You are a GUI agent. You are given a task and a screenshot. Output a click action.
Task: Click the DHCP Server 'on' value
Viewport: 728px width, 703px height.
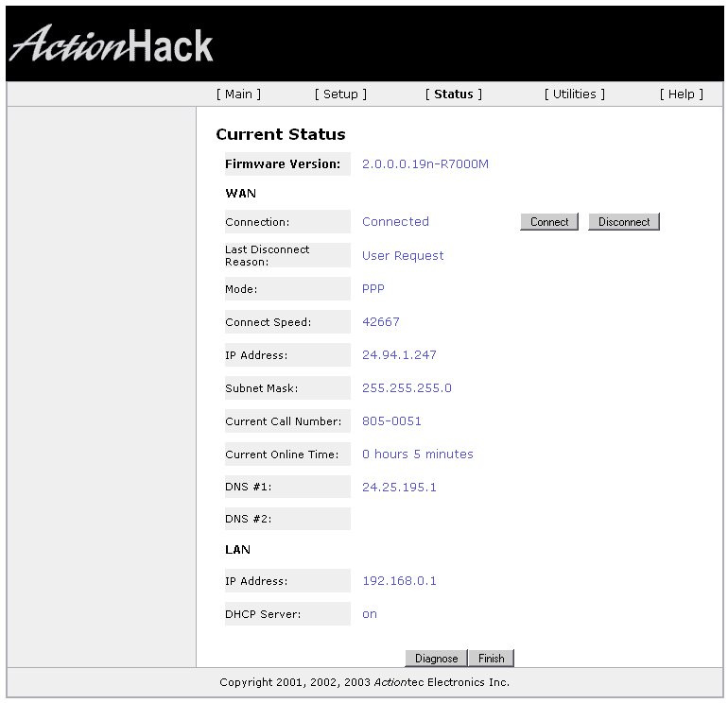click(370, 614)
